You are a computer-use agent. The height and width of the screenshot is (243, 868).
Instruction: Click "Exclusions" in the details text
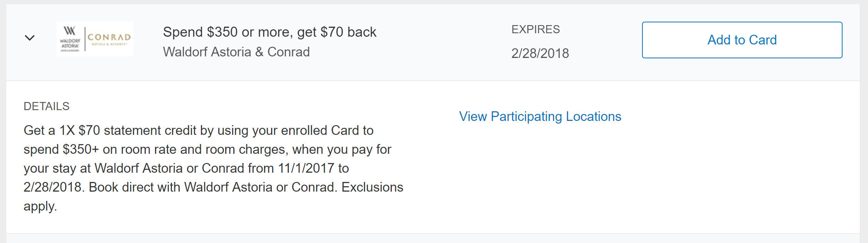tap(372, 187)
